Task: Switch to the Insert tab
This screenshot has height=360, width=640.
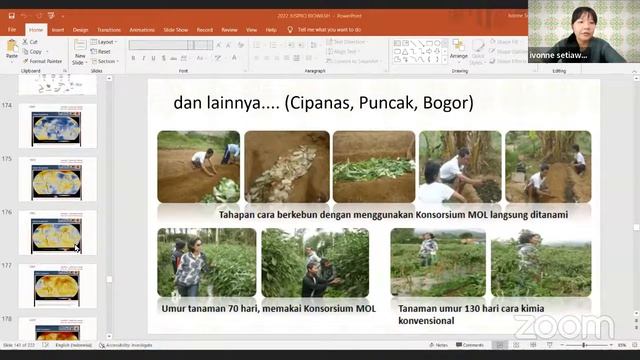Action: [x=58, y=30]
